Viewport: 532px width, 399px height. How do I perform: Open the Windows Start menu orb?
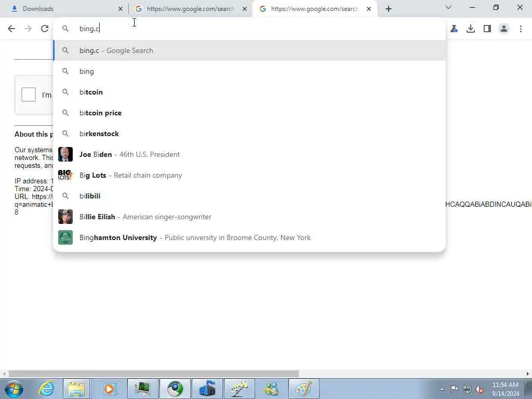[14, 389]
